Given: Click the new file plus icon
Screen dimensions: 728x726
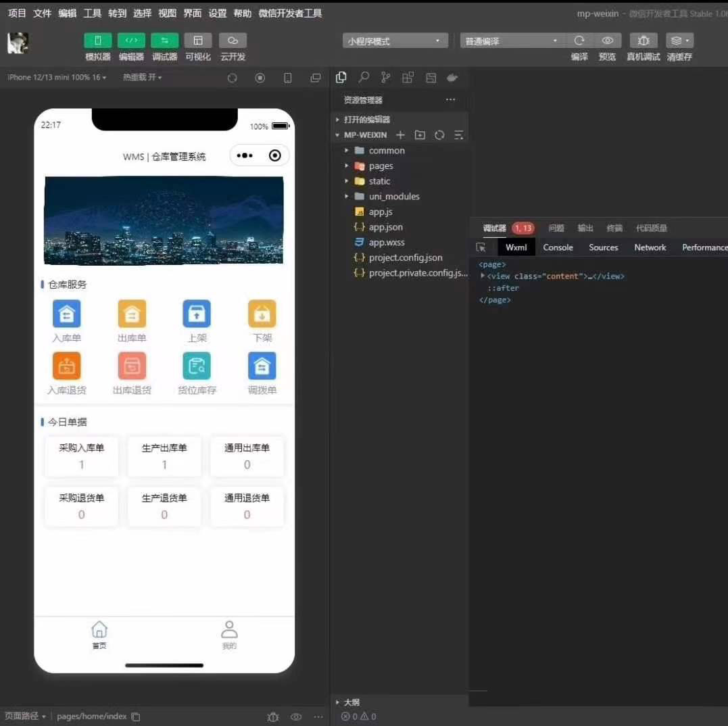Looking at the screenshot, I should click(400, 135).
